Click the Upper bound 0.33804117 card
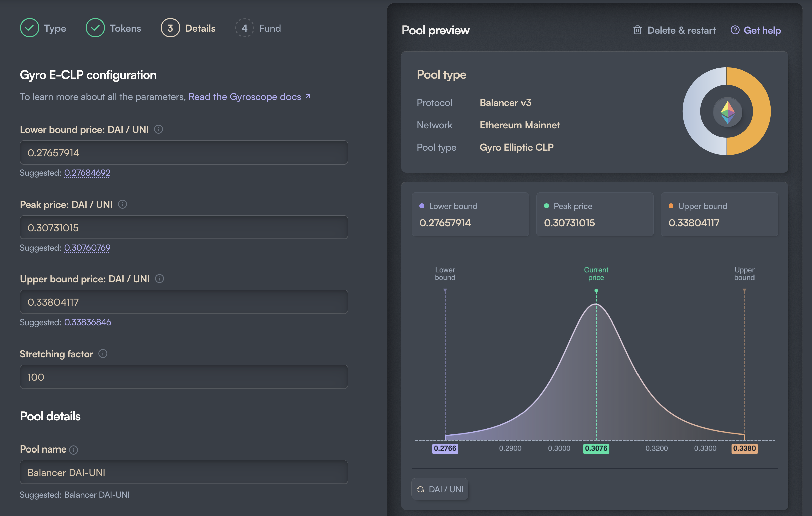The width and height of the screenshot is (812, 516). (720, 214)
